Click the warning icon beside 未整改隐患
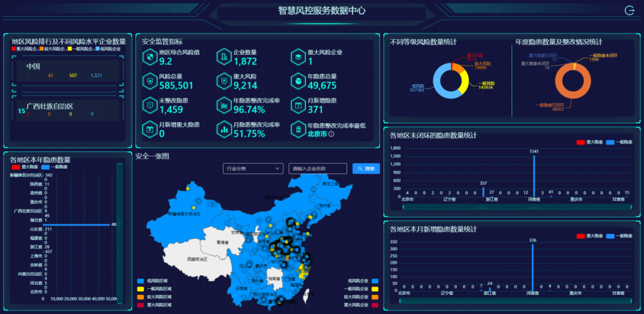 click(150, 105)
